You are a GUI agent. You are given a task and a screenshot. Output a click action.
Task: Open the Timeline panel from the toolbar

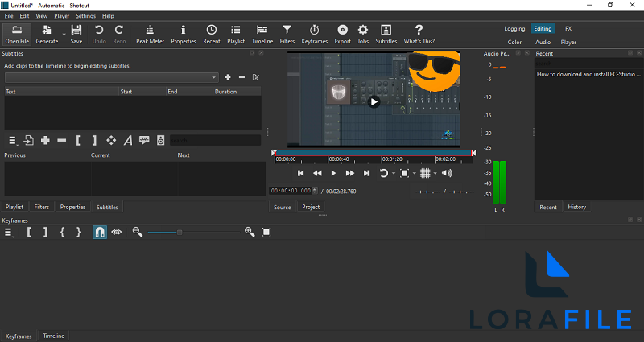pos(262,35)
